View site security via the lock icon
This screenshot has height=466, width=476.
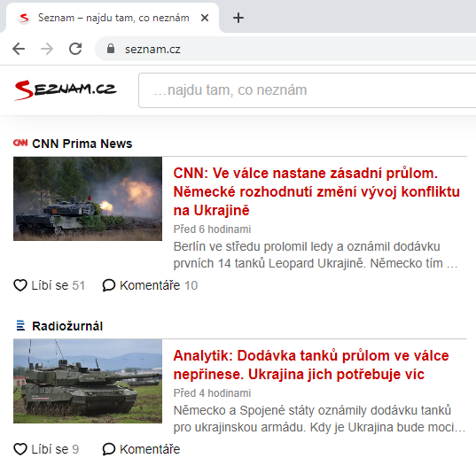[111, 49]
